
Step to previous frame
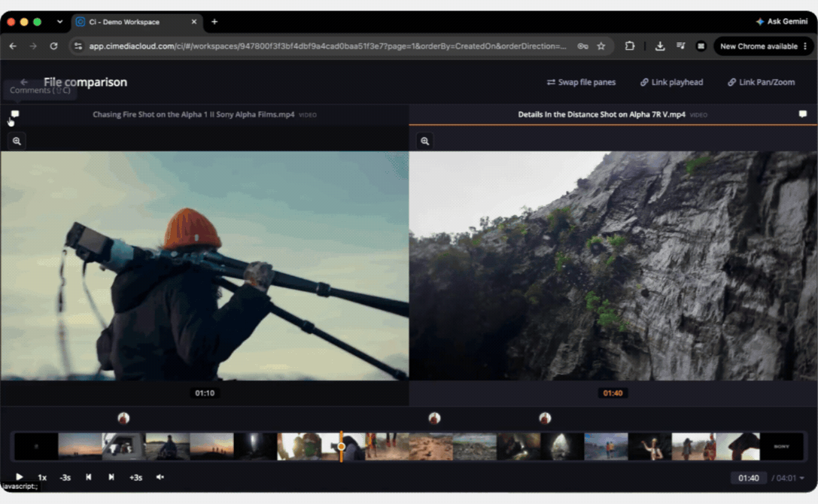(x=89, y=477)
